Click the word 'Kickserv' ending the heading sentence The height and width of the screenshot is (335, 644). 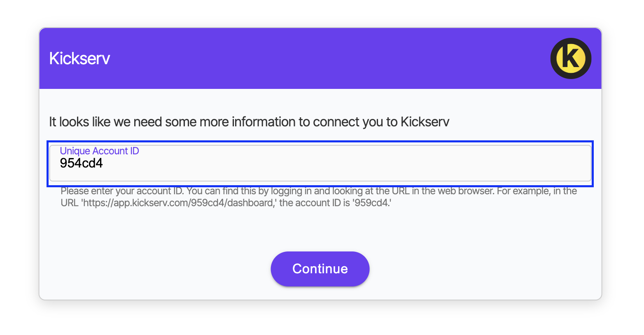(425, 122)
